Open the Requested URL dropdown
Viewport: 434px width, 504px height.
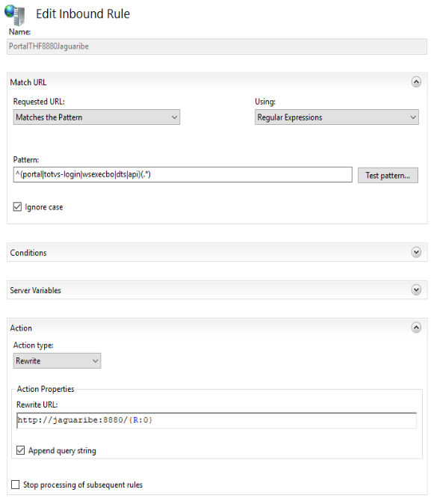coord(96,117)
